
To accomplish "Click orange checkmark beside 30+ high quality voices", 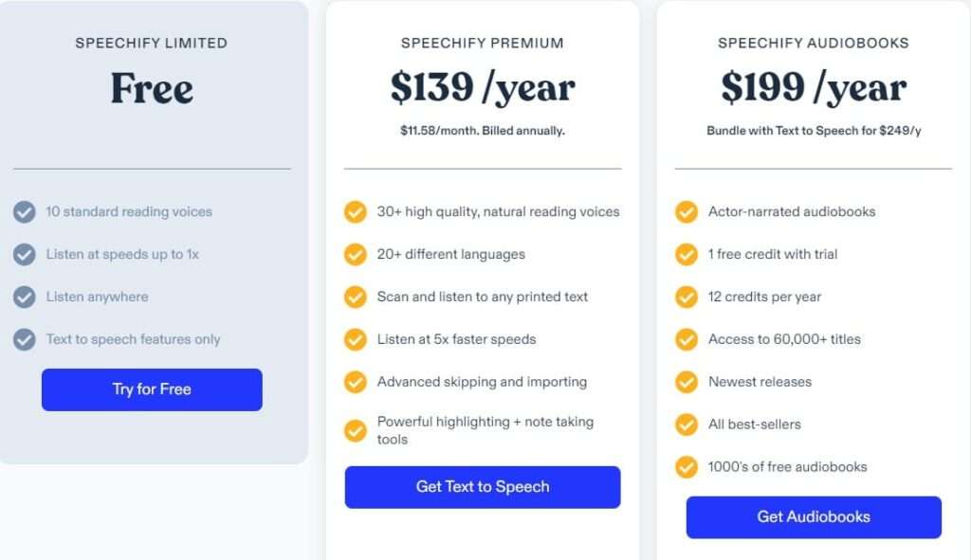I will (x=356, y=211).
